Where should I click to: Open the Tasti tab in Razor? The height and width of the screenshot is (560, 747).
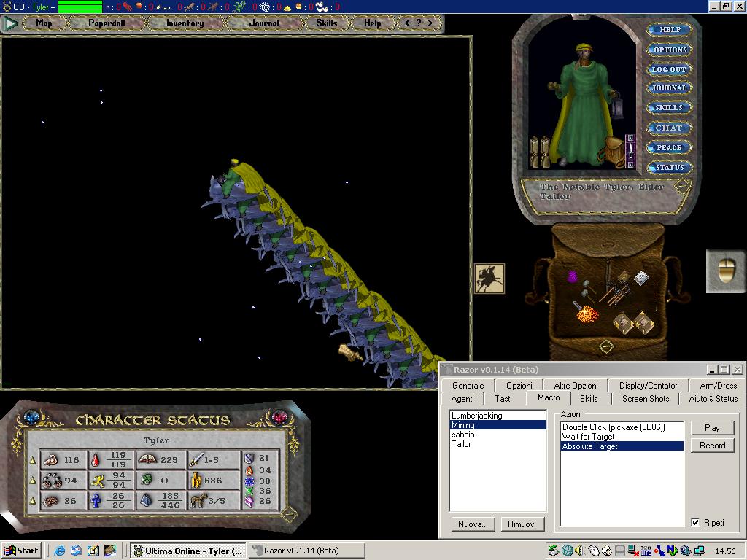(x=503, y=399)
